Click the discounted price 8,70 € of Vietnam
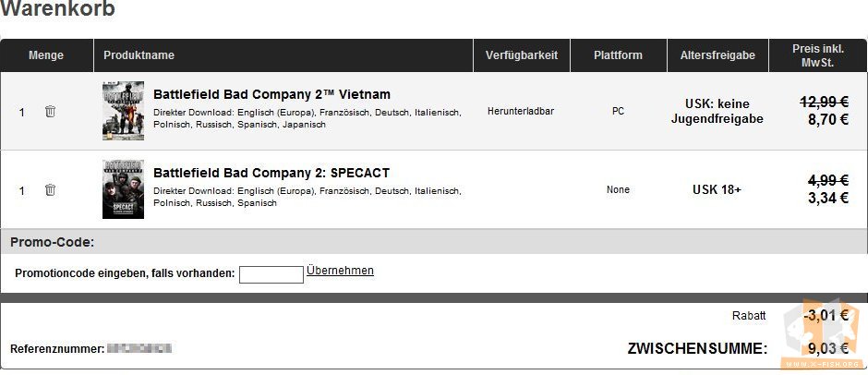 pos(827,118)
